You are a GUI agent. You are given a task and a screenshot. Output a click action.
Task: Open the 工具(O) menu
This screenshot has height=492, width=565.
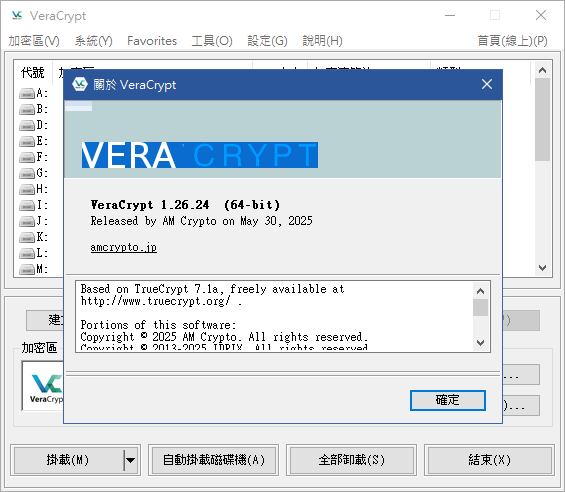pos(212,41)
